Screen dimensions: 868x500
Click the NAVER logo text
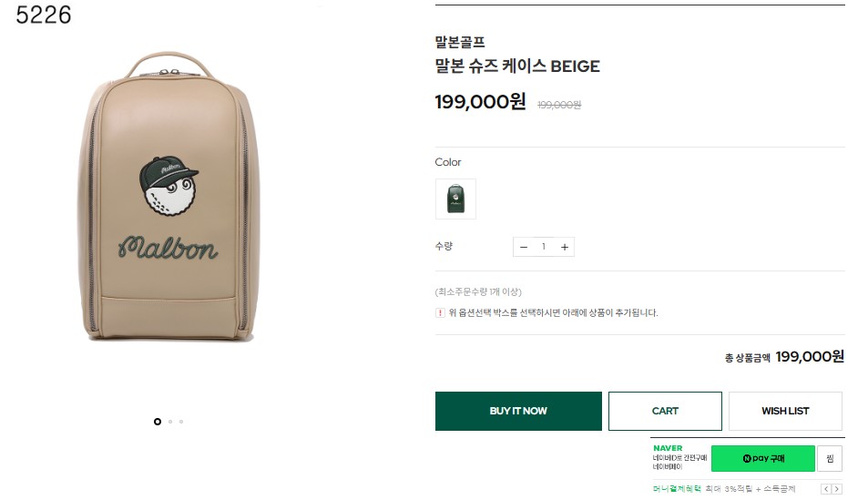click(668, 448)
